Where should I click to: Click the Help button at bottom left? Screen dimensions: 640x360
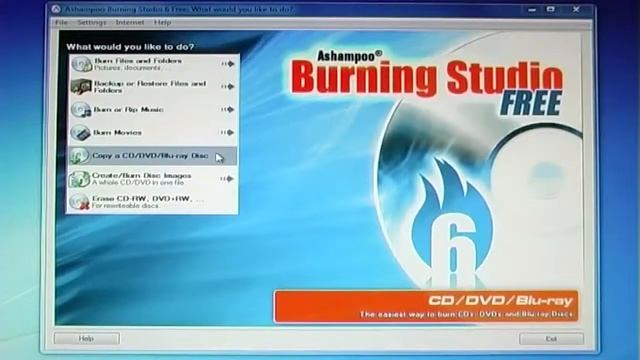[87, 338]
